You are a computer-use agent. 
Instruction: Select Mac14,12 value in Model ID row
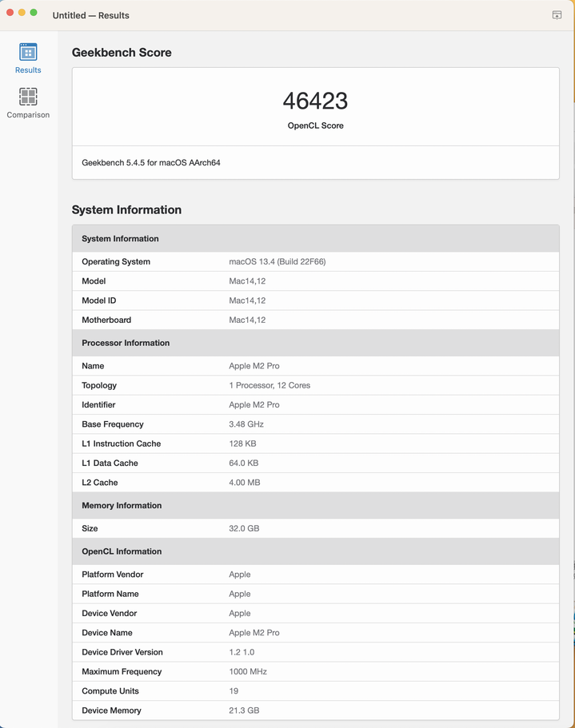click(247, 300)
